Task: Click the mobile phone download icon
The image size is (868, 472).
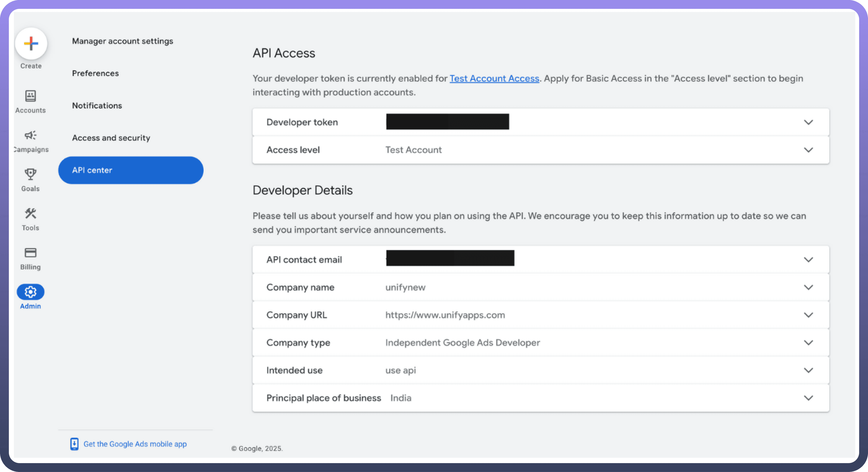Action: click(x=74, y=444)
